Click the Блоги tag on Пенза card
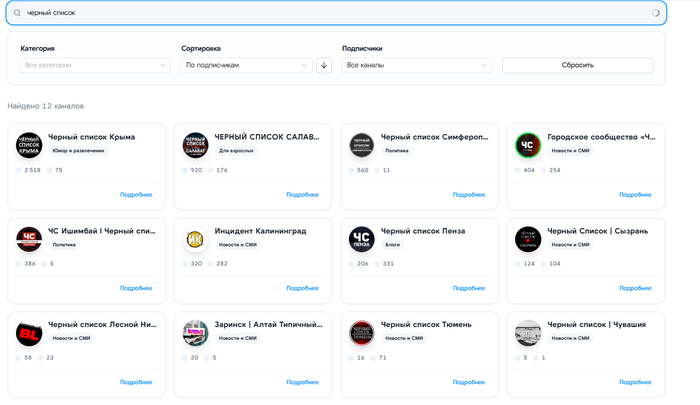 (391, 244)
